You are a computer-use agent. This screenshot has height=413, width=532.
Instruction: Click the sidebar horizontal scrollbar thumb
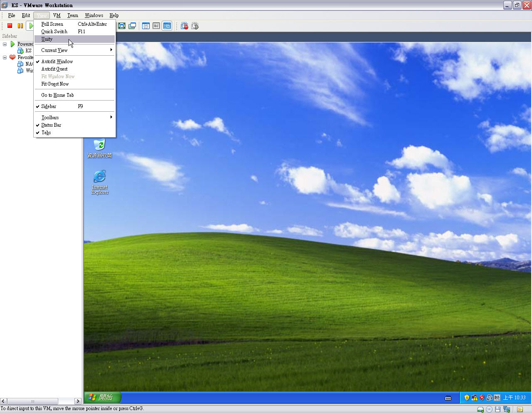[32, 401]
